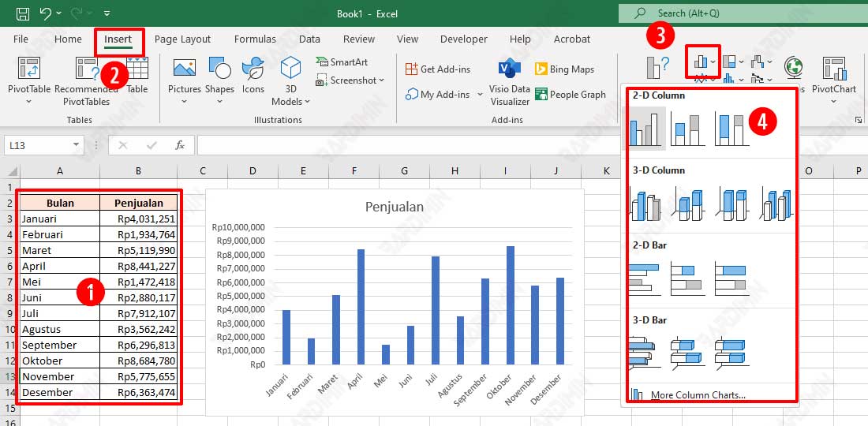Expand the PivotTable dropdown arrow
Screen dimensions: 868x426
29,101
